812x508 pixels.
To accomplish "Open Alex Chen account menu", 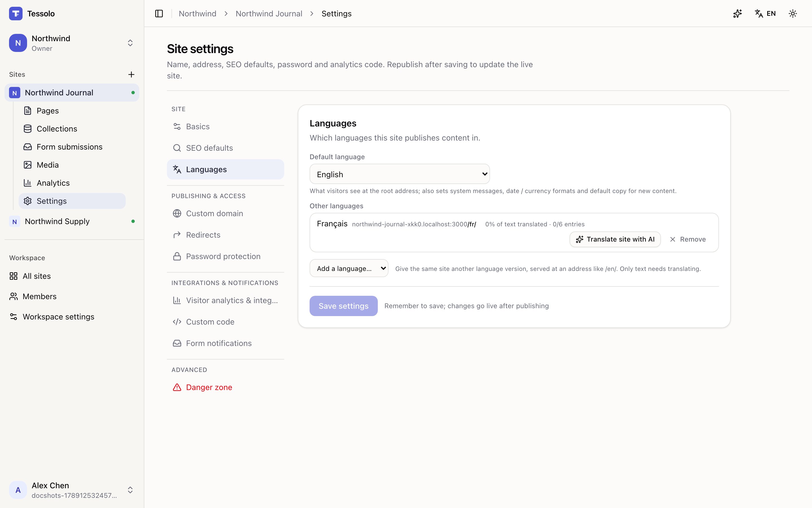I will 72,490.
